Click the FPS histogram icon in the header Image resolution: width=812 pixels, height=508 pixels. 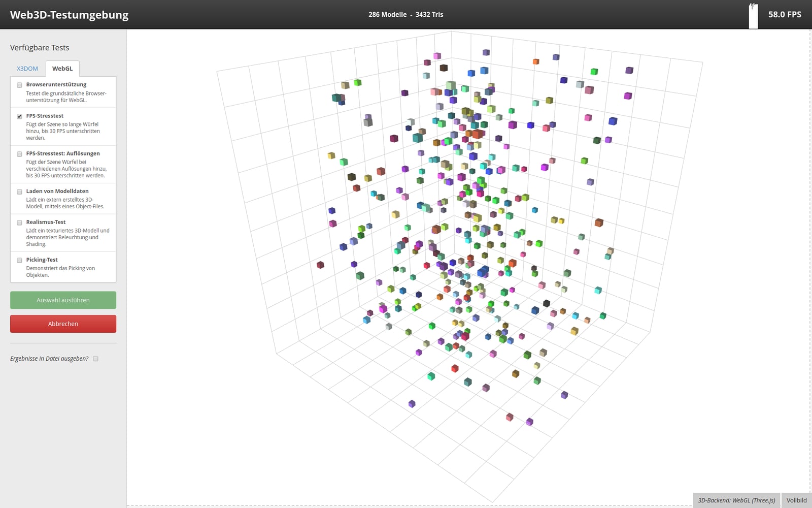pos(753,14)
